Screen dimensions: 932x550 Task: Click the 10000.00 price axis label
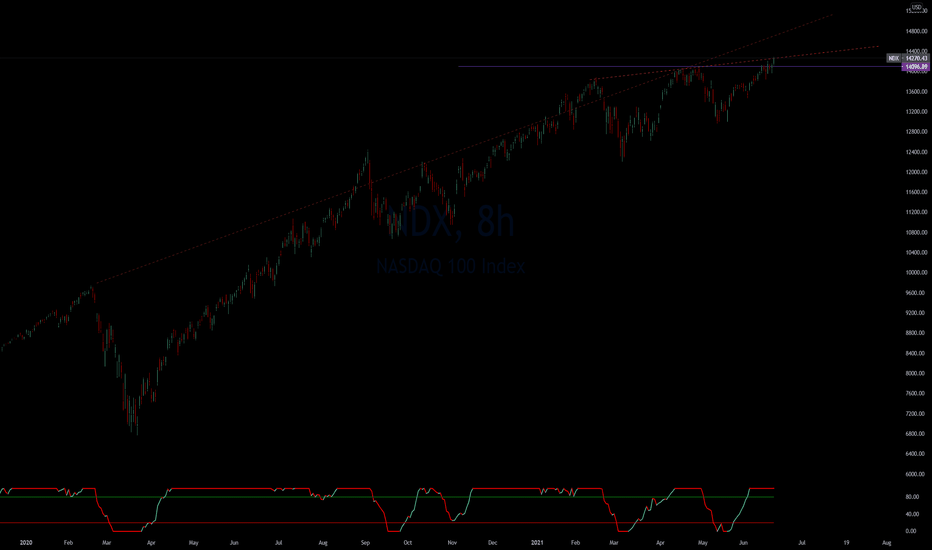[916, 273]
